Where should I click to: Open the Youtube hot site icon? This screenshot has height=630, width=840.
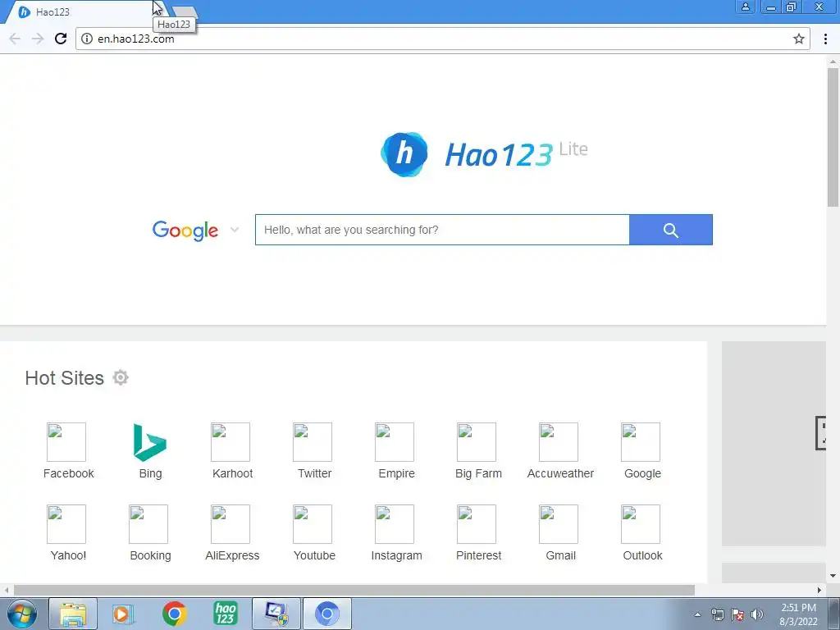tap(313, 524)
